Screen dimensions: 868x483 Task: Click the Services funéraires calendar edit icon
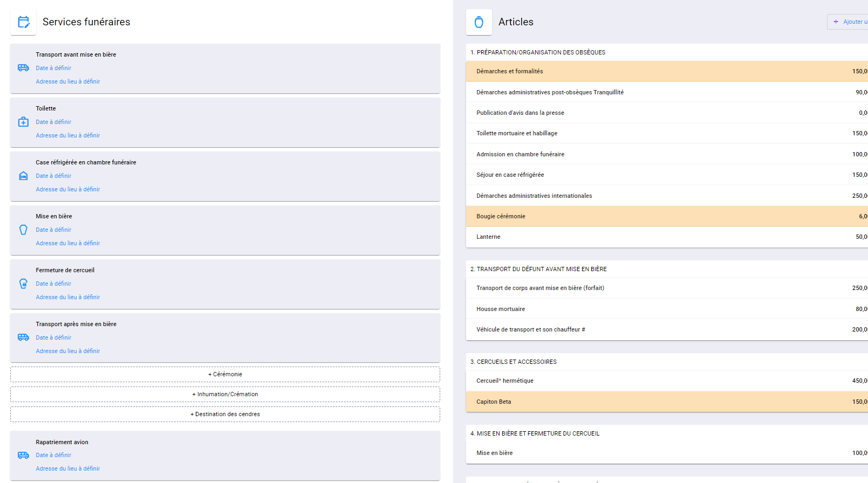(x=23, y=22)
